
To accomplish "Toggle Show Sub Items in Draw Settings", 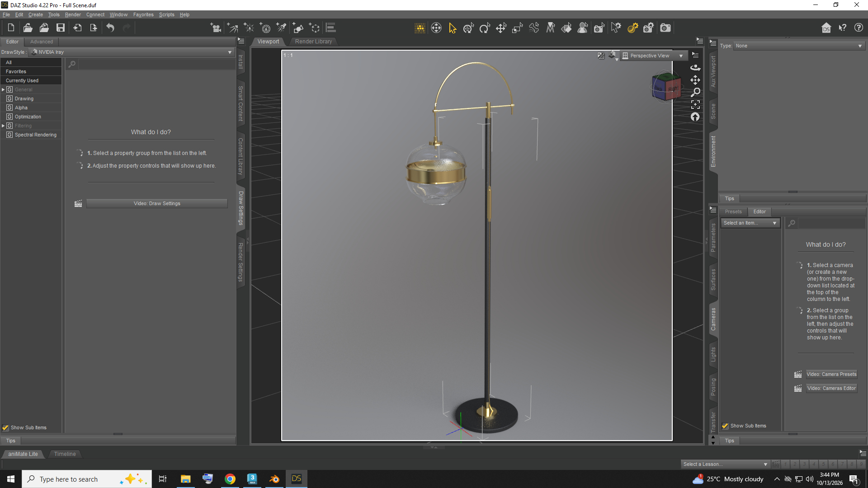I will pyautogui.click(x=5, y=427).
